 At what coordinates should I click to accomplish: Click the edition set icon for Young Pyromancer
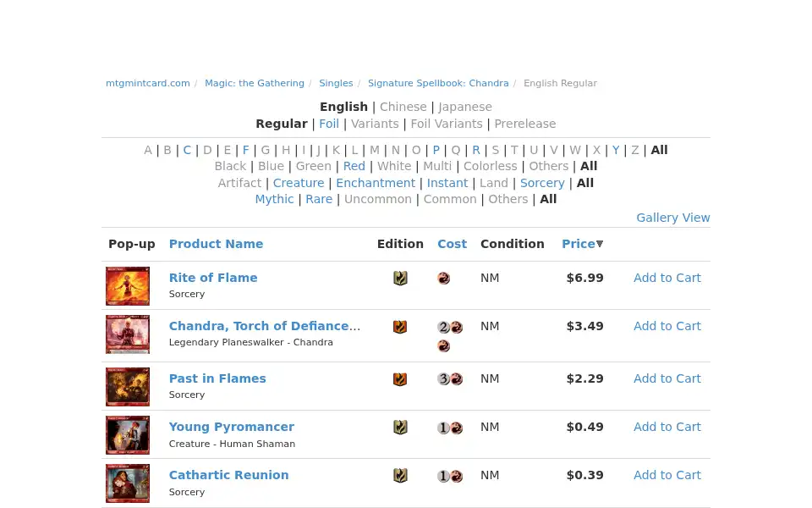coord(400,427)
